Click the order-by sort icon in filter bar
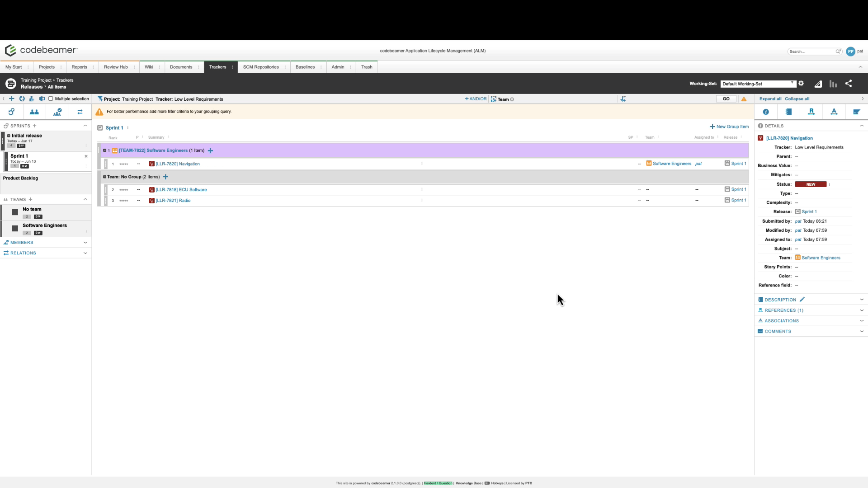The image size is (868, 488). click(623, 99)
